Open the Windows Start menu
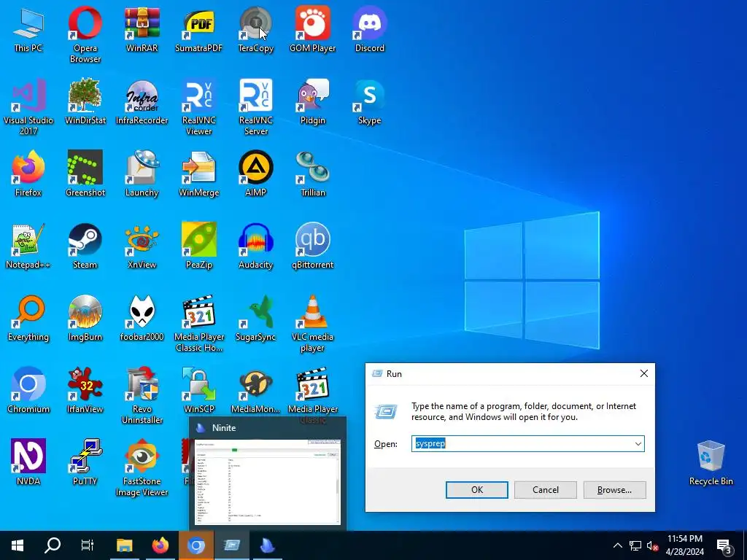 18,545
